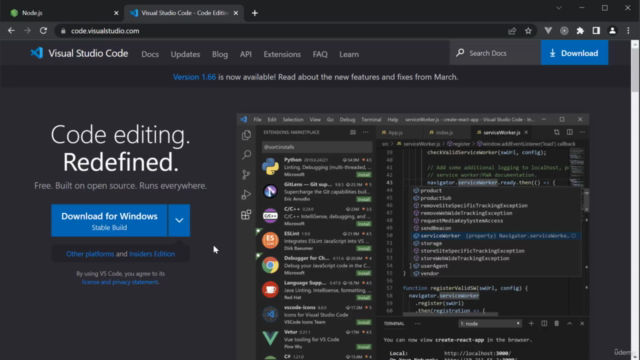Click the Terminal menu in the editor screenshot

[x=371, y=120]
